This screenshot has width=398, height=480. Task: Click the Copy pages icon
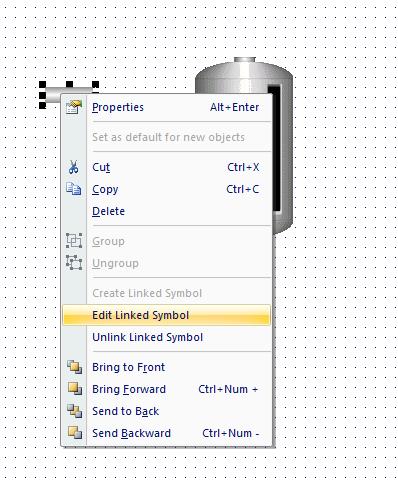coord(74,189)
